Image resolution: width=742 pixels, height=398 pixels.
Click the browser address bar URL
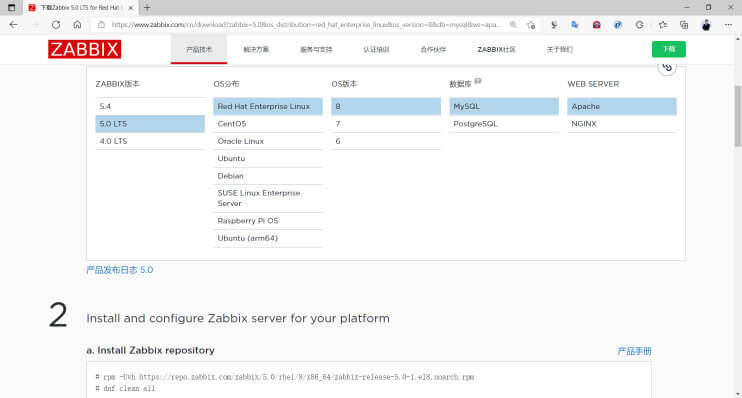(306, 25)
